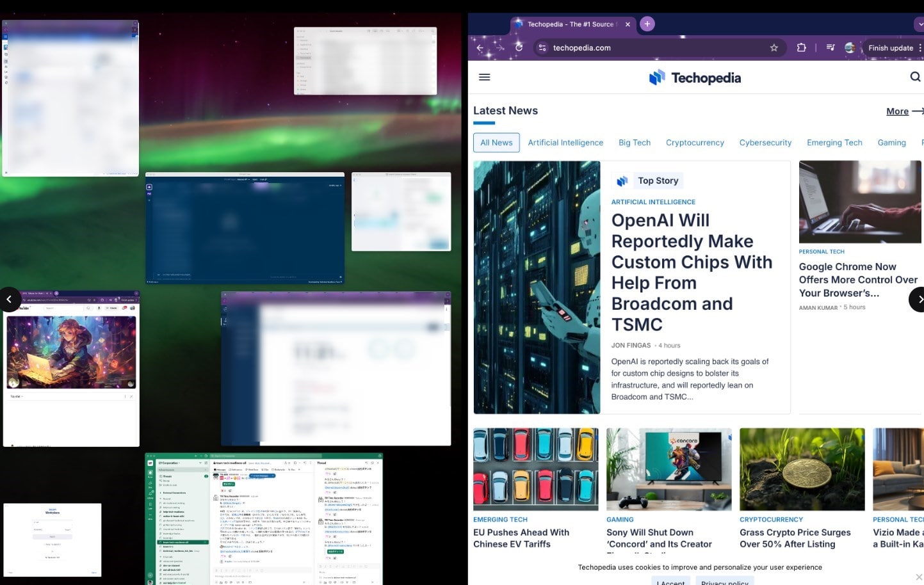924x585 pixels.
Task: Open a new tab with the plus button
Action: click(647, 24)
